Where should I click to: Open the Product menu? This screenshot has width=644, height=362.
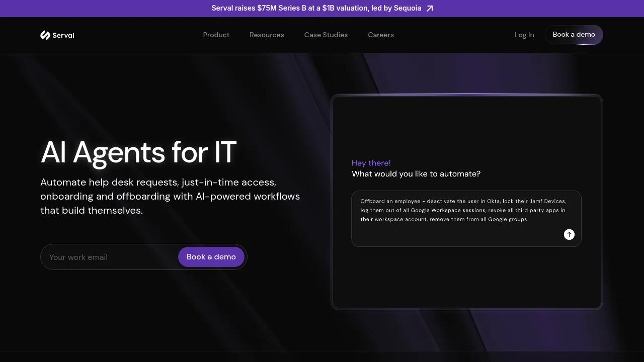click(x=216, y=35)
